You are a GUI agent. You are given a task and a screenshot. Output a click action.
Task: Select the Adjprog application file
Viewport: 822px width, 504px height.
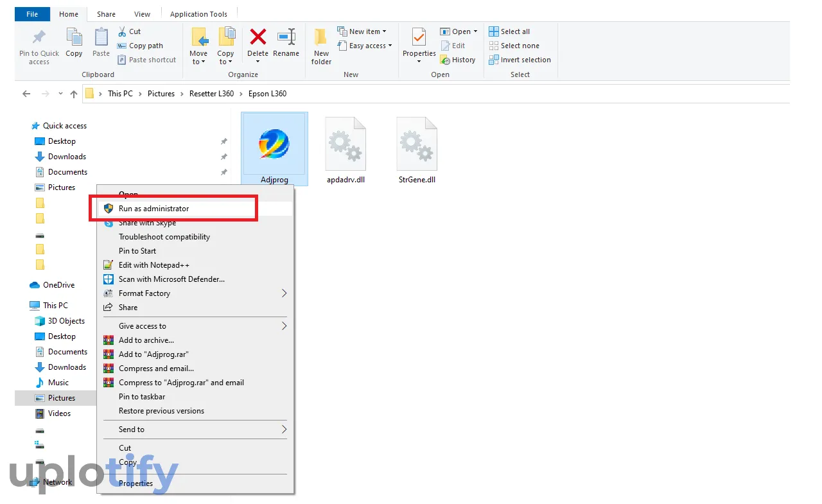[x=274, y=149]
